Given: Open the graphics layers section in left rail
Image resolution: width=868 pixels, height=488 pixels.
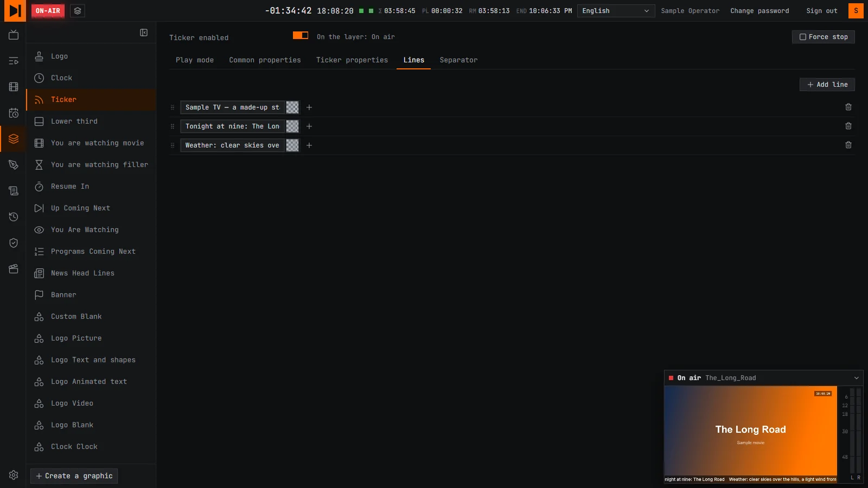Looking at the screenshot, I should (14, 139).
